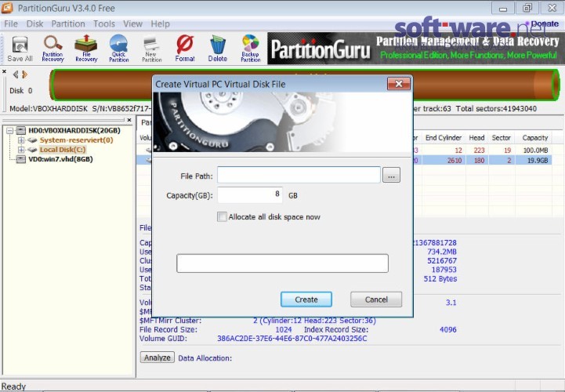Viewport: 565px width, 392px height.
Task: Click the Donate link
Action: coord(545,24)
